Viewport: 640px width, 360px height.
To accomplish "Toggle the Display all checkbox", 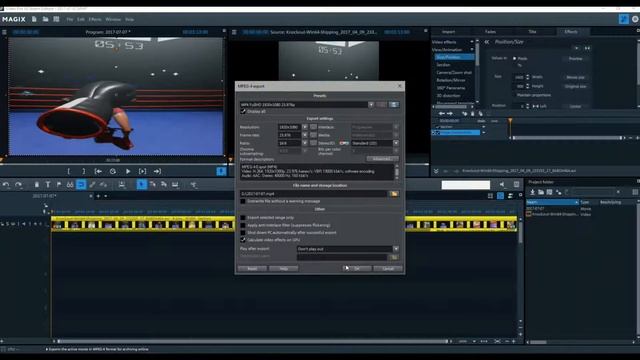I will tap(243, 111).
